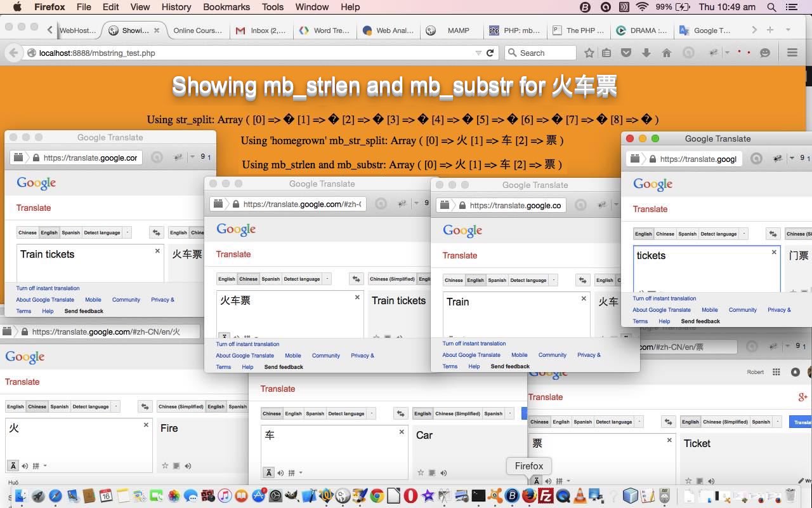
Task: Click the 火车票 source text box
Action: click(290, 314)
